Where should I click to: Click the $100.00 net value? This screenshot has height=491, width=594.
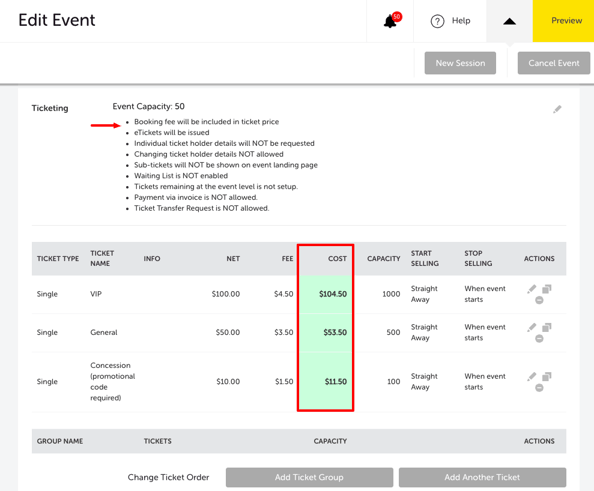[226, 294]
